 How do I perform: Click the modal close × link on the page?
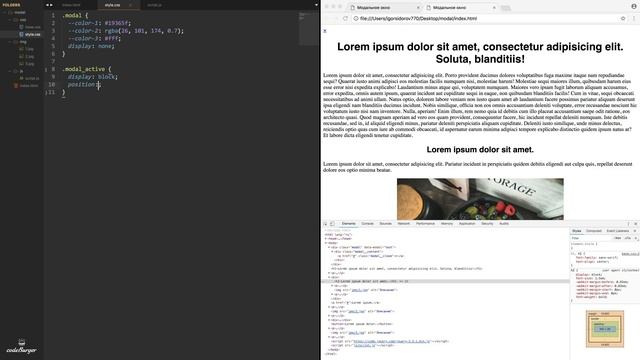pos(325,31)
